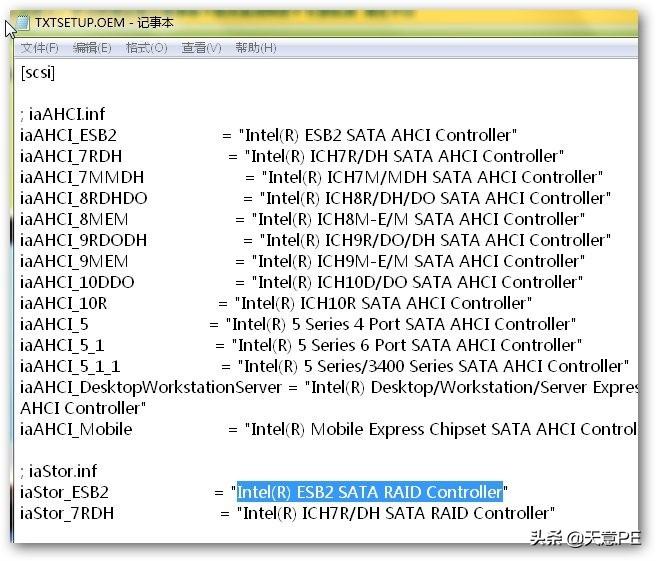This screenshot has height=561, width=656.
Task: Open the 文件(F) menu
Action: tap(39, 48)
